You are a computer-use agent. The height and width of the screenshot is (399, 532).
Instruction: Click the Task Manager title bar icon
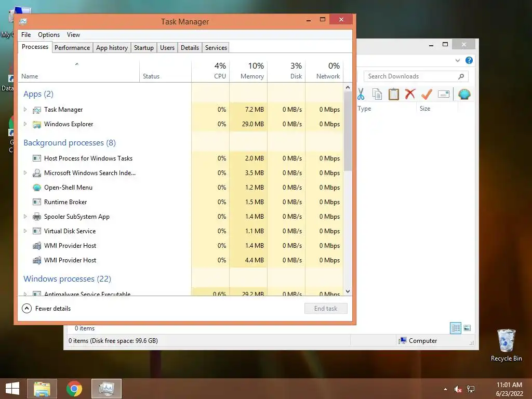[23, 21]
